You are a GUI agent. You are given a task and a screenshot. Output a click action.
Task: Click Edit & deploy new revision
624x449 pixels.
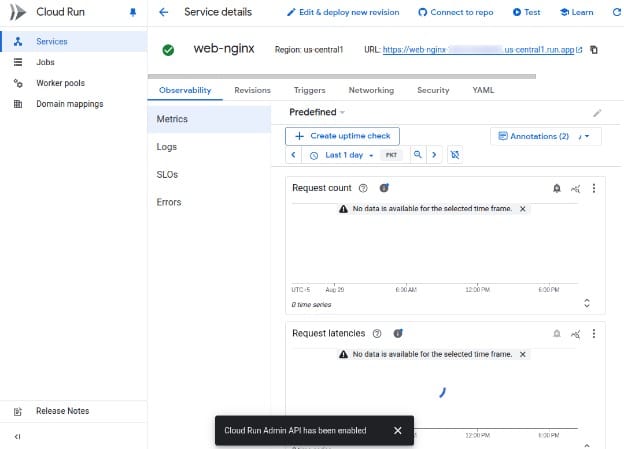pyautogui.click(x=343, y=12)
